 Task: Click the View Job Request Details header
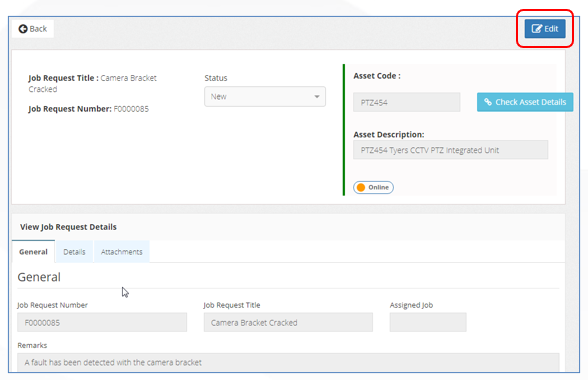pyautogui.click(x=68, y=227)
